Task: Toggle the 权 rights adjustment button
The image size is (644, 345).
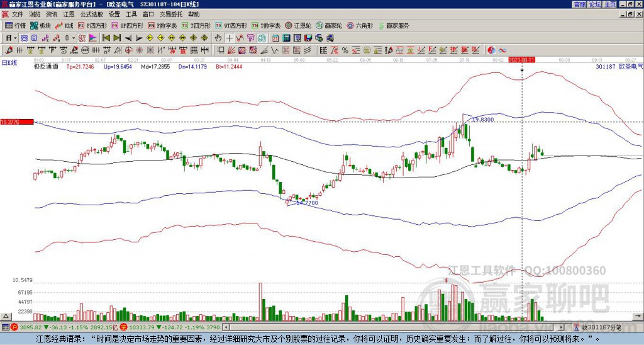Action: [x=82, y=38]
